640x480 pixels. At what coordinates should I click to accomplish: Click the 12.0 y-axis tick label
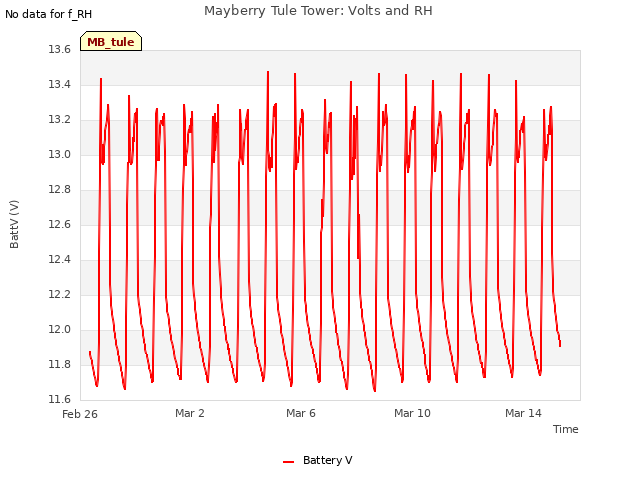[x=59, y=329]
